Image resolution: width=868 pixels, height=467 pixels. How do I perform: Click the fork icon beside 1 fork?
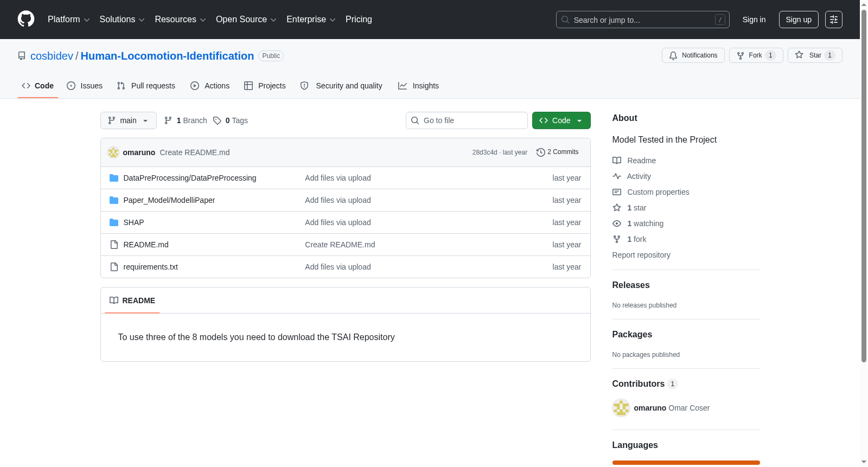point(617,239)
